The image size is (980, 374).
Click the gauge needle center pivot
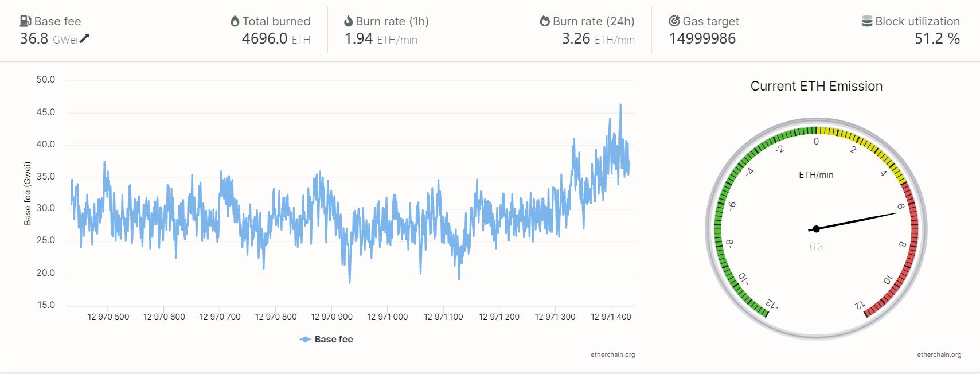click(816, 229)
